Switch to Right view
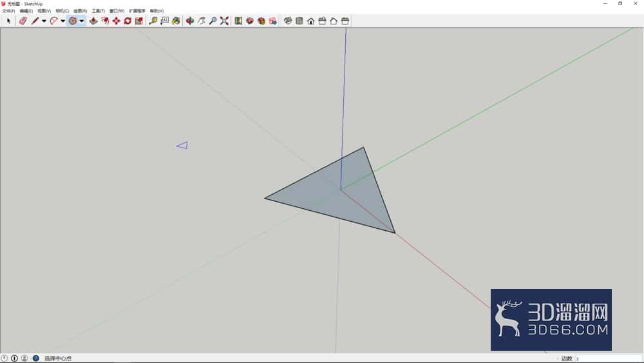Image resolution: width=644 pixels, height=363 pixels. (323, 21)
